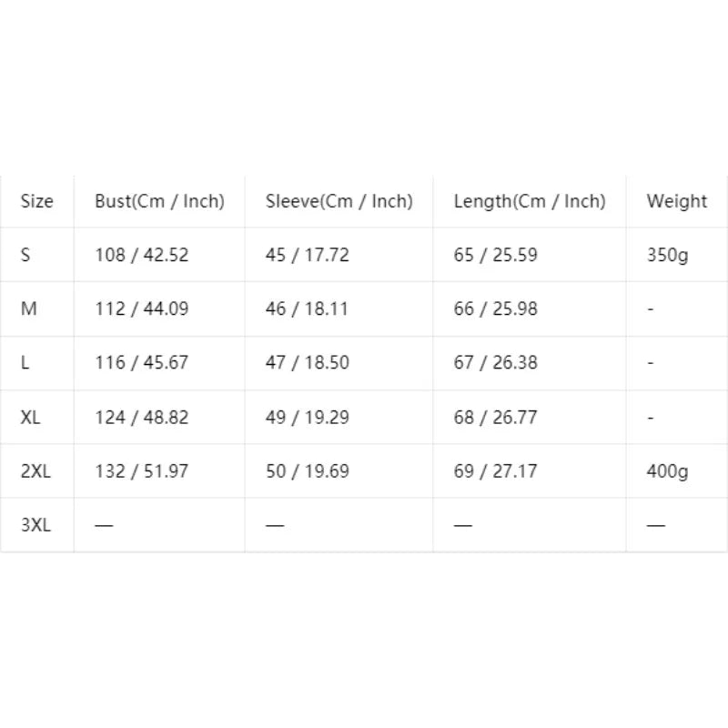This screenshot has width=728, height=728.
Task: Click the XL size row label
Action: click(36, 417)
